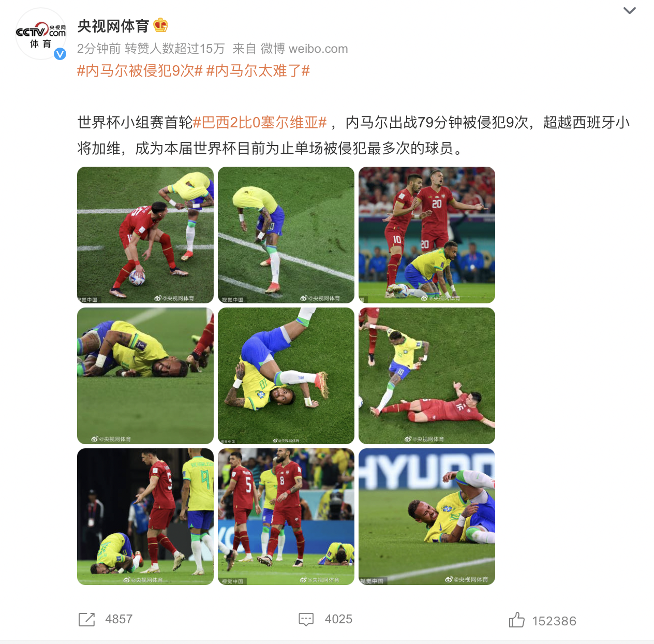Click the comment count 4025
This screenshot has width=654, height=644.
click(338, 619)
